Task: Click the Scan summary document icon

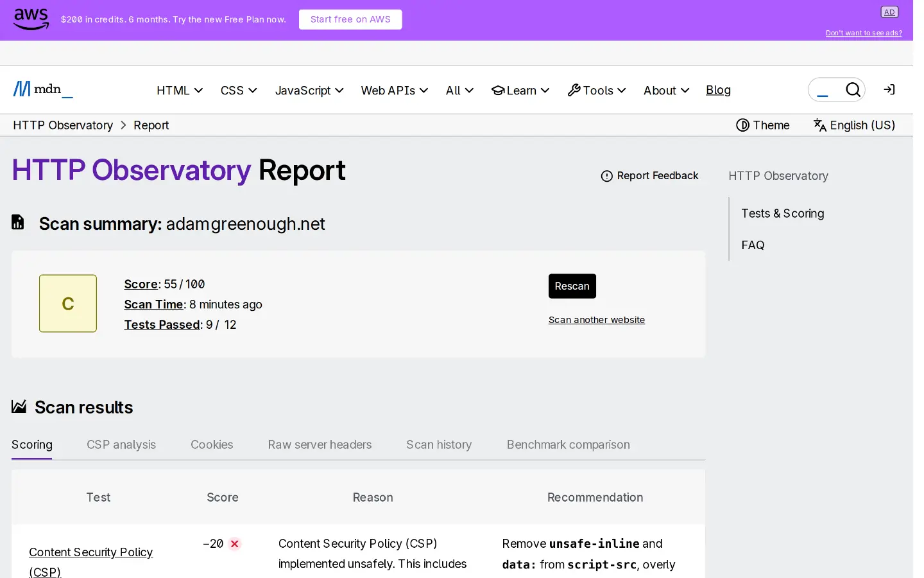Action: click(18, 222)
